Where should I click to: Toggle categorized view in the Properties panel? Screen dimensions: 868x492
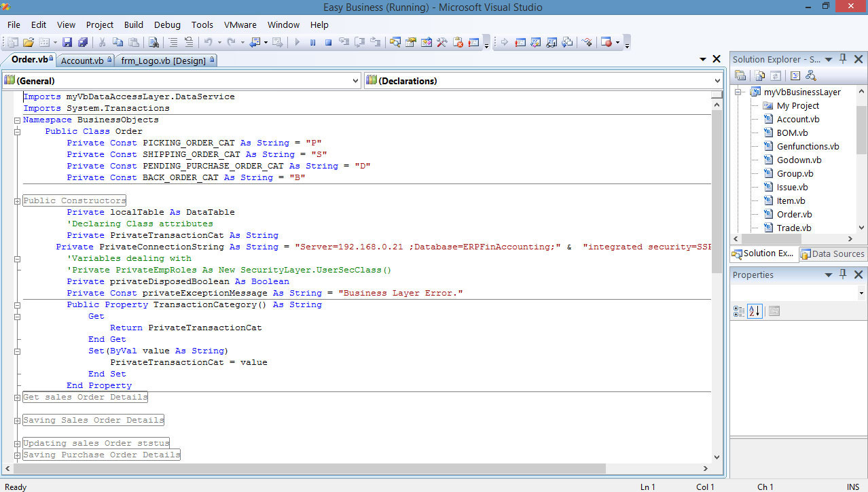(x=738, y=311)
